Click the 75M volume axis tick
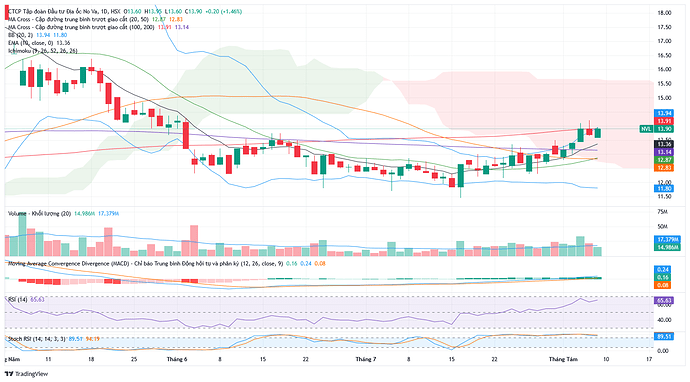The height and width of the screenshot is (382, 690). 662,212
